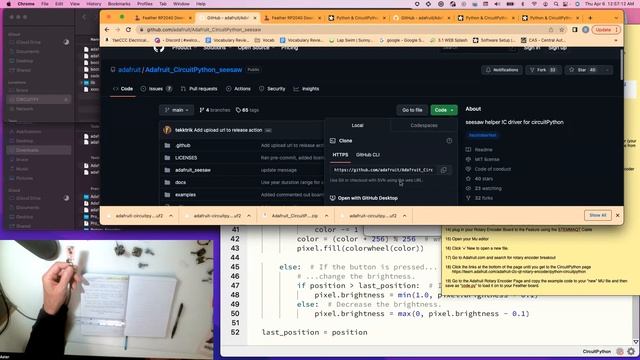
Task: Expand the commit message ellipsis
Action: point(268,130)
